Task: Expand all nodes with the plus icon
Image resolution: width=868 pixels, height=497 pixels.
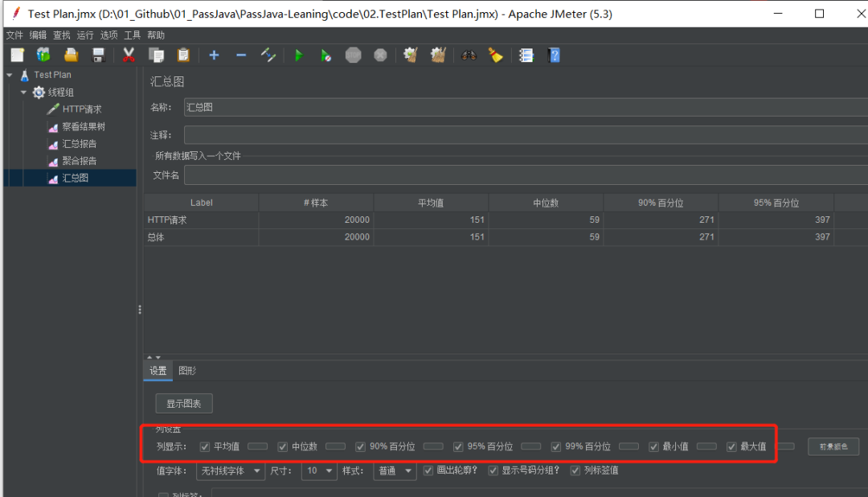Action: 214,55
